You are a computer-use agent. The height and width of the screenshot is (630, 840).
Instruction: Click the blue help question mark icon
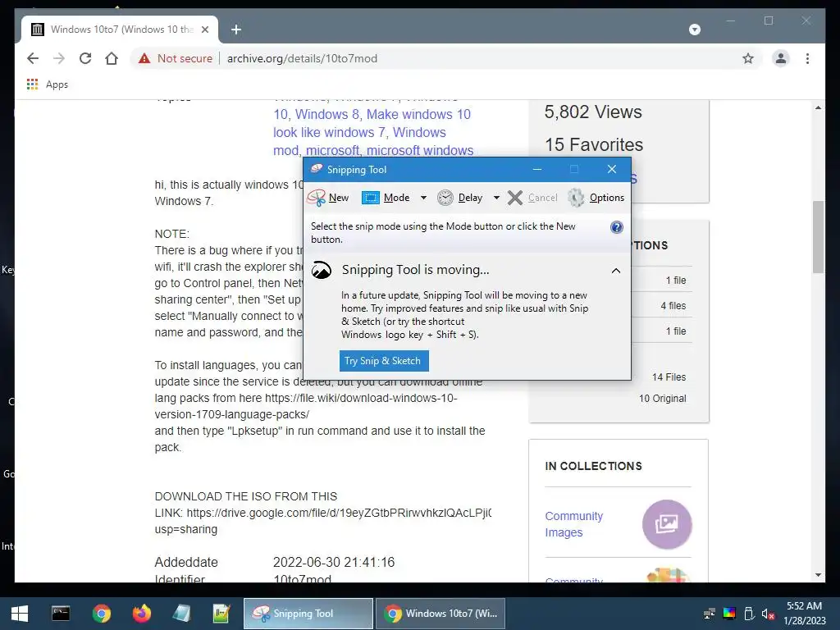coord(617,227)
